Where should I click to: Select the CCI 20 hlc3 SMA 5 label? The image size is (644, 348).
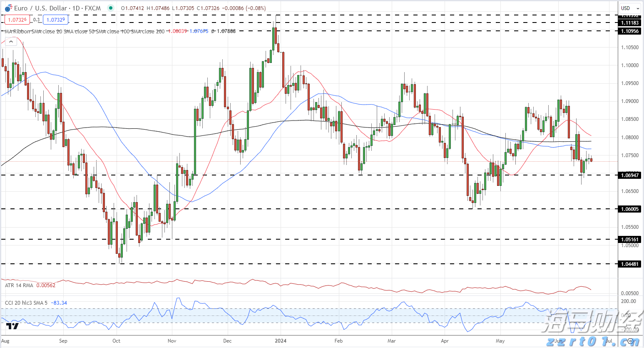[26, 303]
